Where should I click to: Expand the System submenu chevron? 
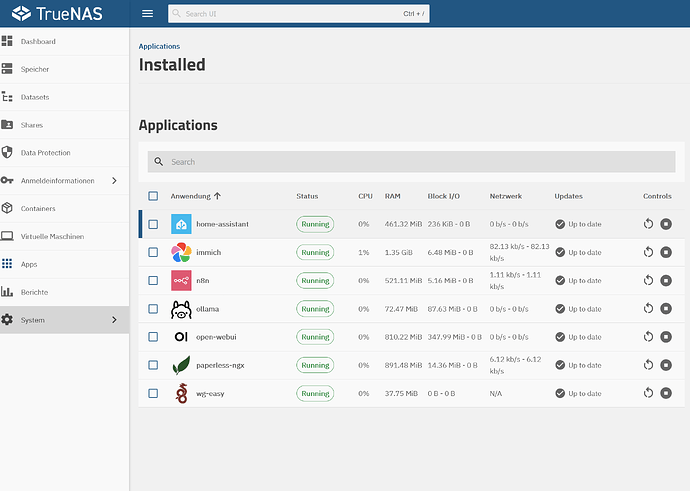click(x=114, y=320)
